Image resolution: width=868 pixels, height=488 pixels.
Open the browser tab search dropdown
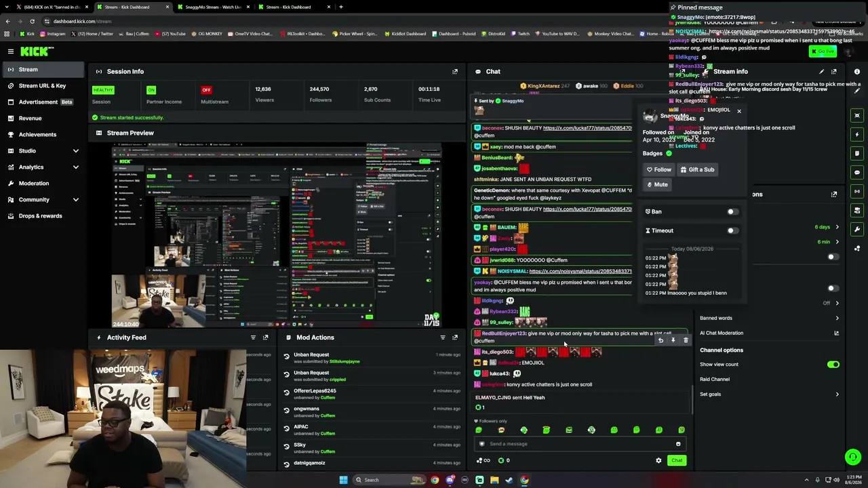point(7,7)
